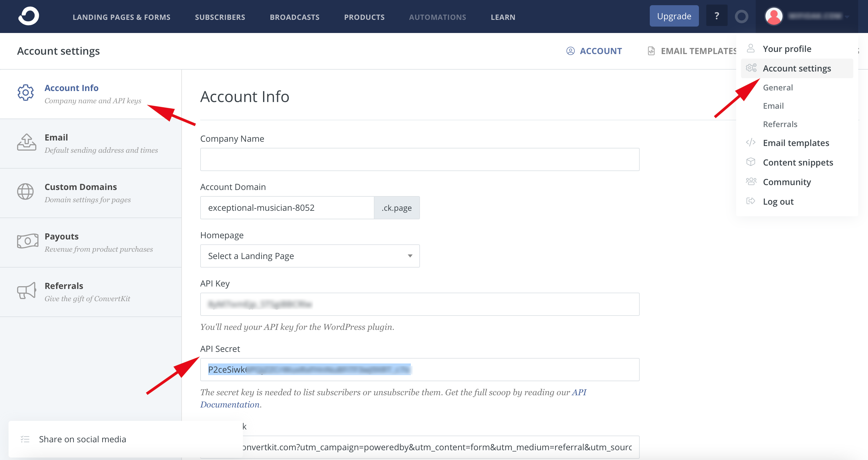Click the Your profile person icon

[750, 48]
